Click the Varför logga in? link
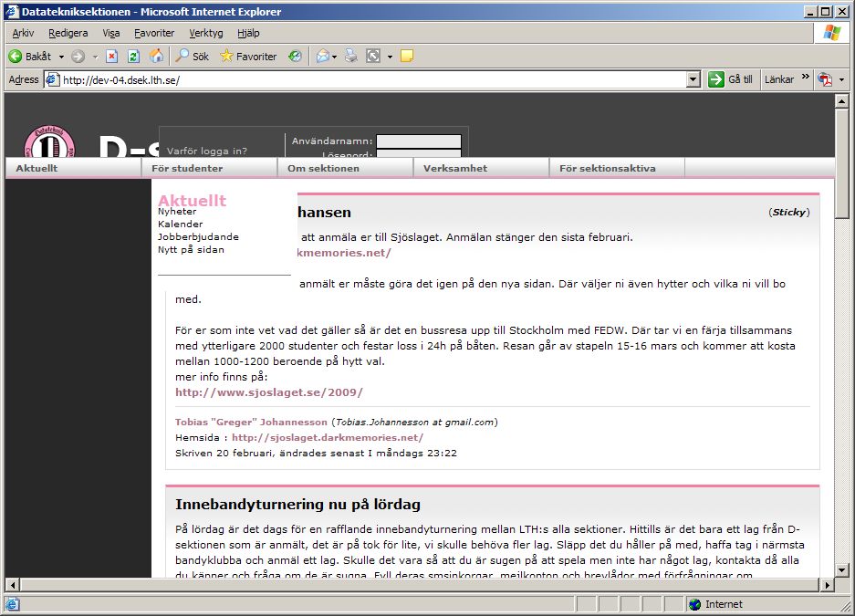 click(x=206, y=151)
